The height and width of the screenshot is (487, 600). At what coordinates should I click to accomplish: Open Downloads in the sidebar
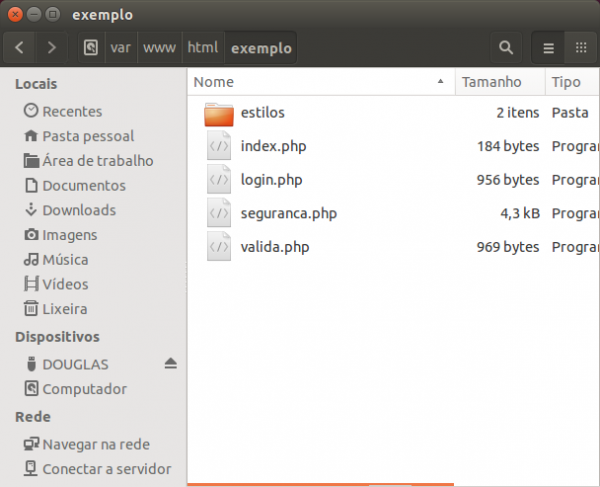(x=78, y=210)
